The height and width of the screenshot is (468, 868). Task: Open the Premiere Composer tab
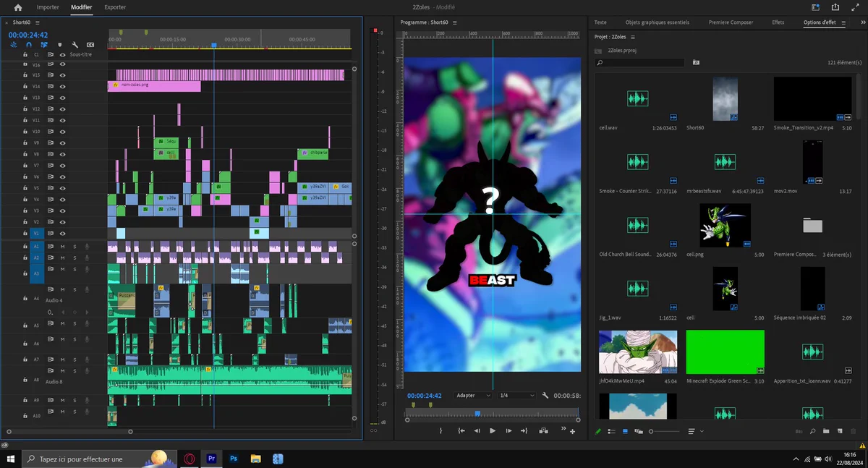[731, 22]
